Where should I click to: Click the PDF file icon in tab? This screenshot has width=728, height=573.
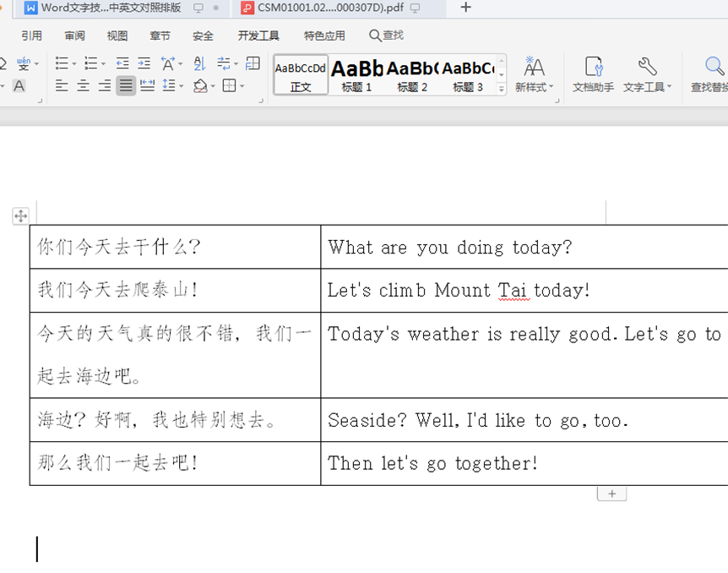coord(247,8)
